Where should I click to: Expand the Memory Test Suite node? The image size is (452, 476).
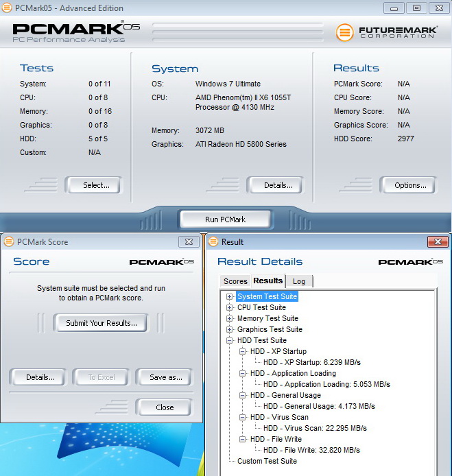point(230,318)
